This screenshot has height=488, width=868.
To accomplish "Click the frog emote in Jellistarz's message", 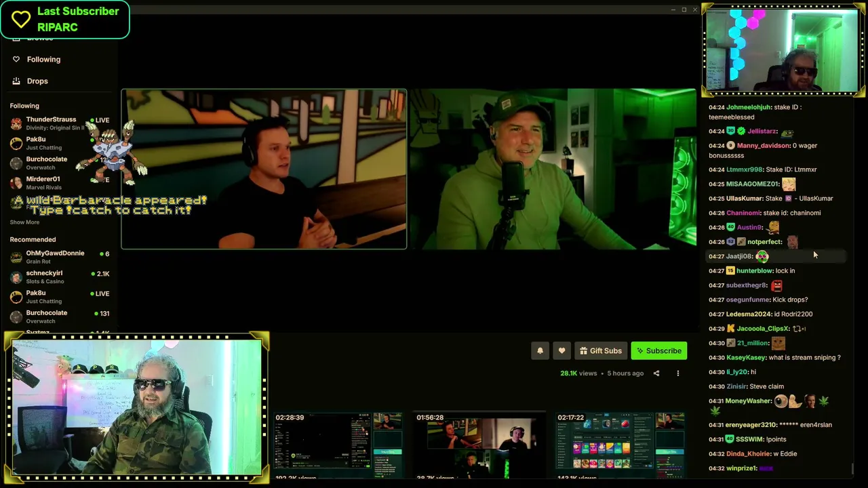I will pyautogui.click(x=787, y=132).
